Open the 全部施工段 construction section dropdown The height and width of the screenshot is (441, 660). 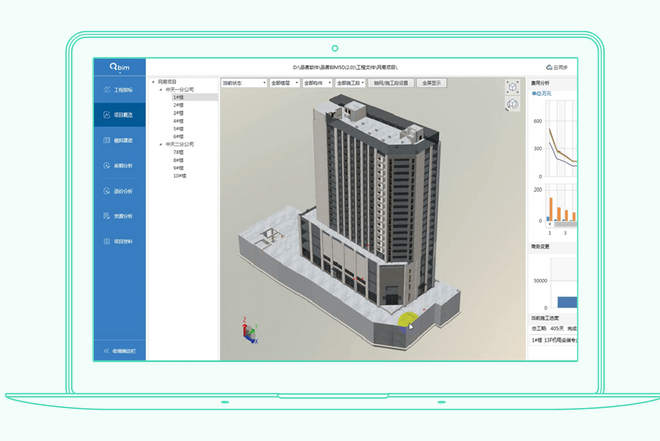coord(350,83)
